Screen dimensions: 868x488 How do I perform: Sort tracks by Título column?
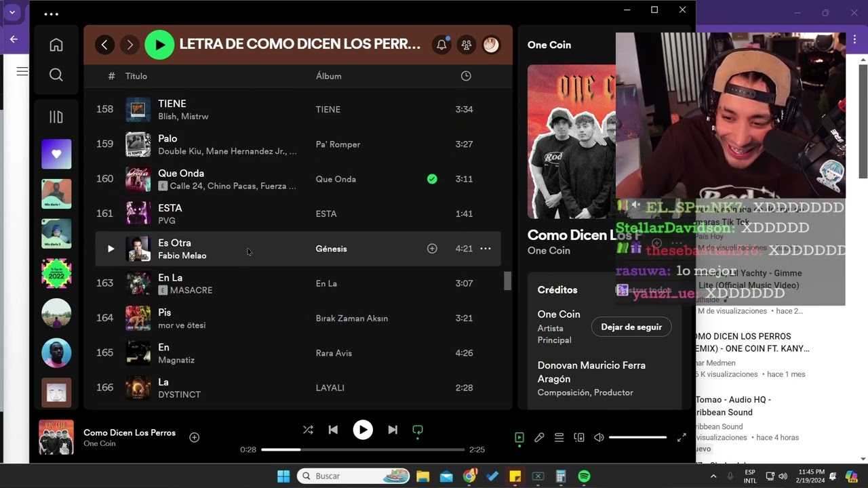click(136, 76)
